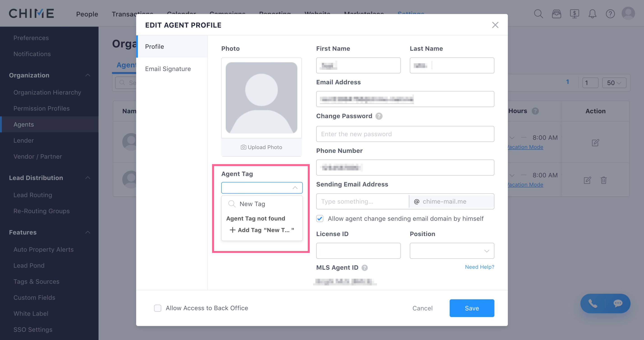Toggle Allow agent change sending email domain
This screenshot has height=340, width=644.
click(320, 218)
